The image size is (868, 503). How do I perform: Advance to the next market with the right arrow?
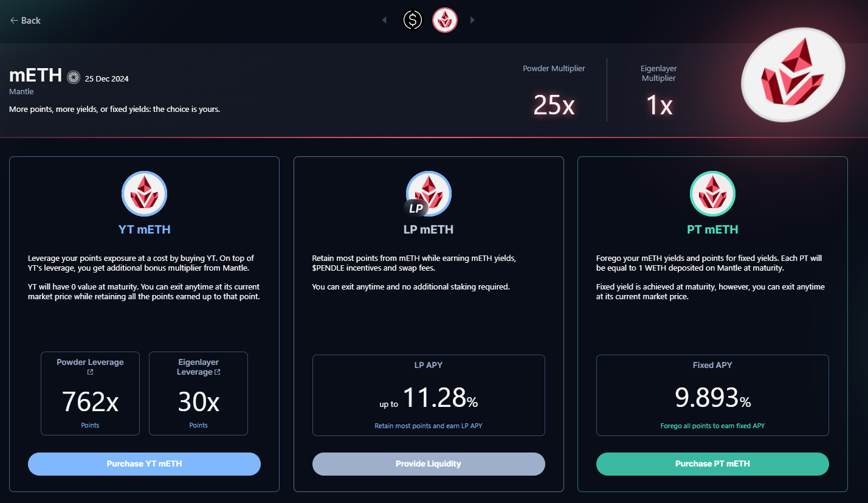point(472,19)
